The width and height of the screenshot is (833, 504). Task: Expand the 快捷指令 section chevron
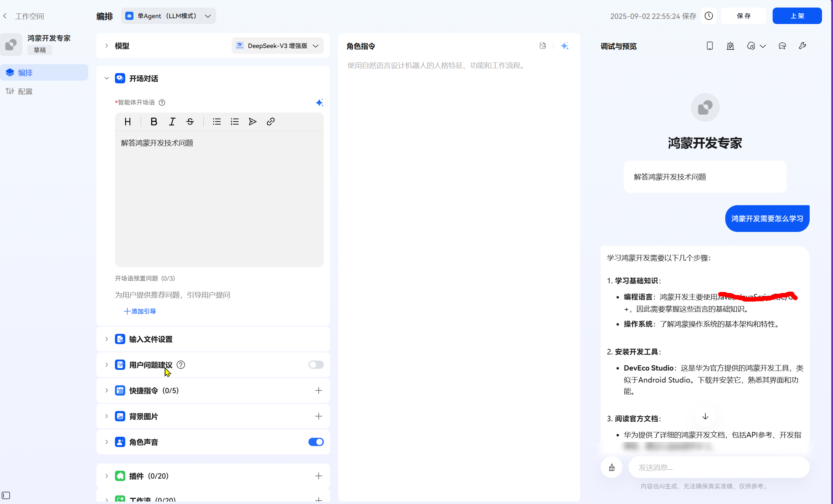107,390
